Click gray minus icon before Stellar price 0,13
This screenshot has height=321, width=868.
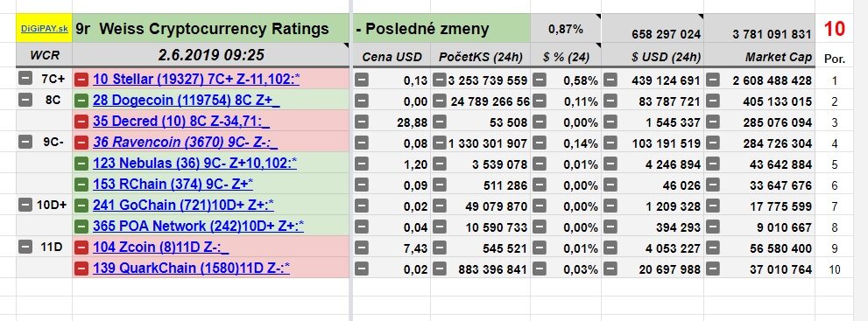click(362, 80)
